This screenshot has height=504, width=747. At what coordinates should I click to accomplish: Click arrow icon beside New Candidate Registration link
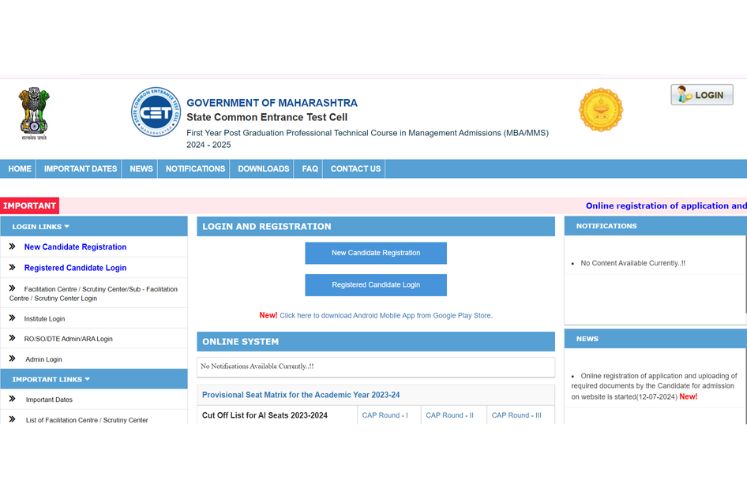click(x=12, y=247)
